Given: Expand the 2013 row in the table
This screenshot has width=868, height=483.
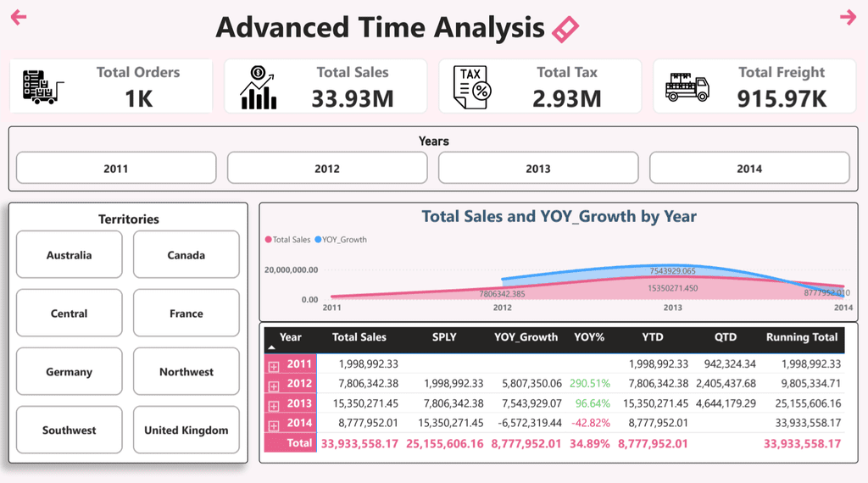Looking at the screenshot, I should 274,406.
